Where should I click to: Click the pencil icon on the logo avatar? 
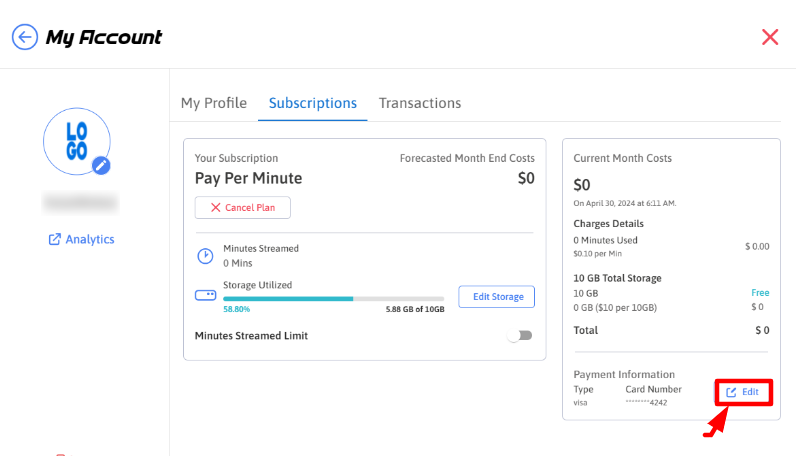click(x=101, y=166)
